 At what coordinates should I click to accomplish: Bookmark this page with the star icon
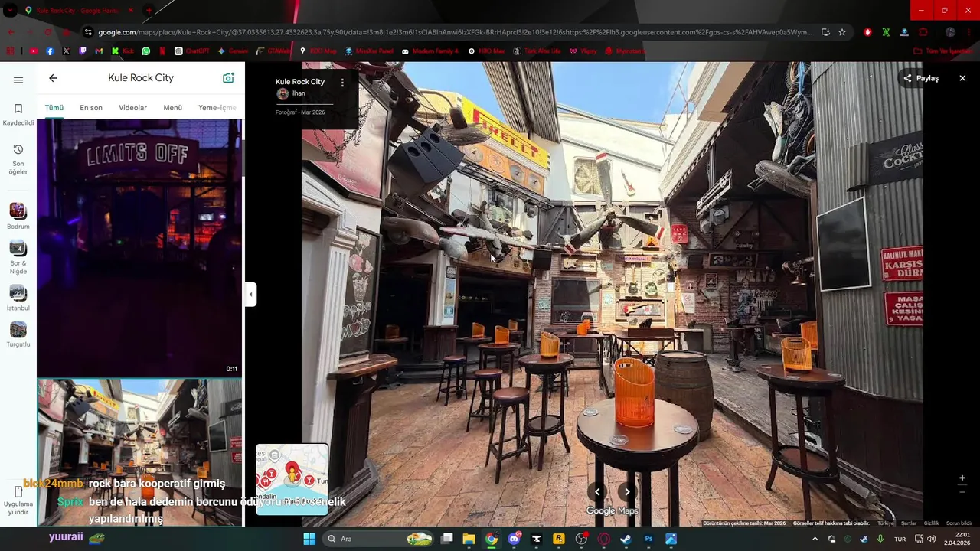[x=842, y=32]
